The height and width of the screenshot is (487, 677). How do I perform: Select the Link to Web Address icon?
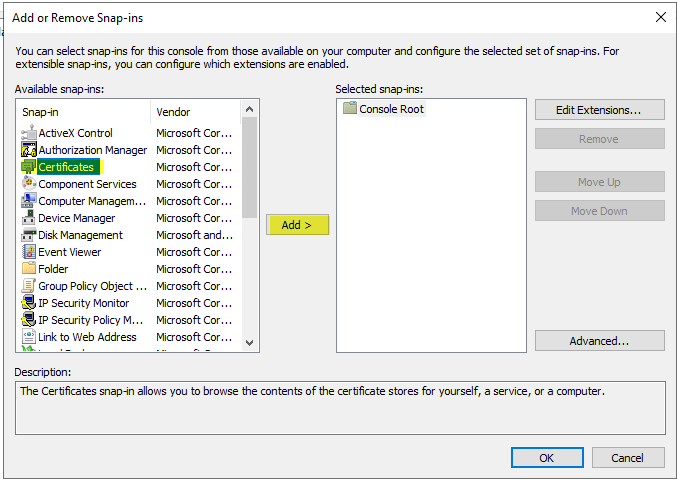28,337
